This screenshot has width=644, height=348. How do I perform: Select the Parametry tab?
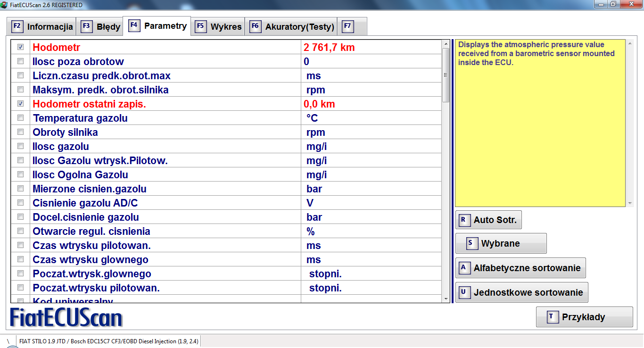point(157,25)
